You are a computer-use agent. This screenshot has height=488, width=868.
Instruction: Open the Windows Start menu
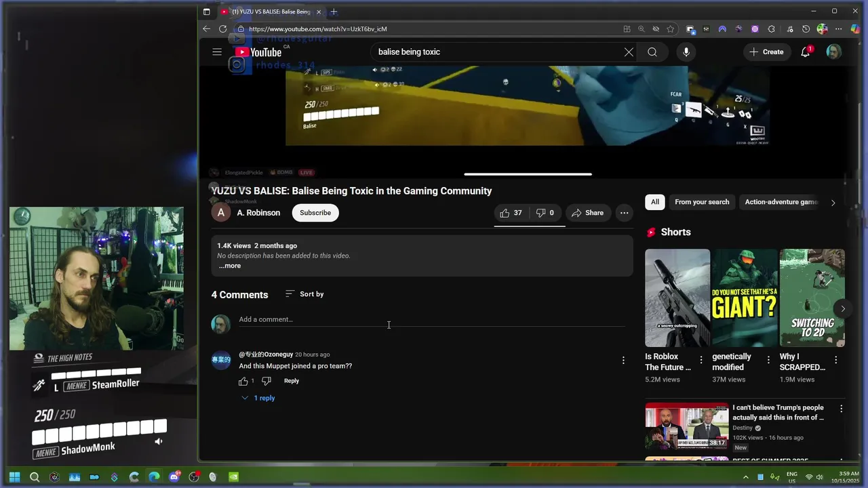(x=14, y=476)
